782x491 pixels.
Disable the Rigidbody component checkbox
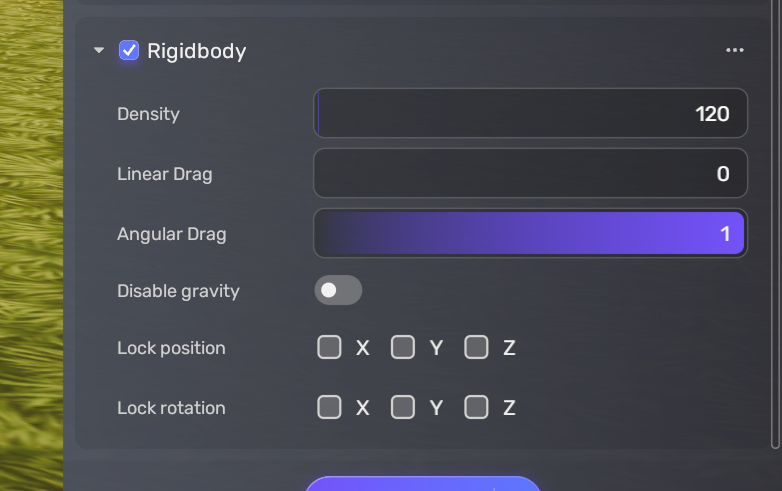pos(129,50)
